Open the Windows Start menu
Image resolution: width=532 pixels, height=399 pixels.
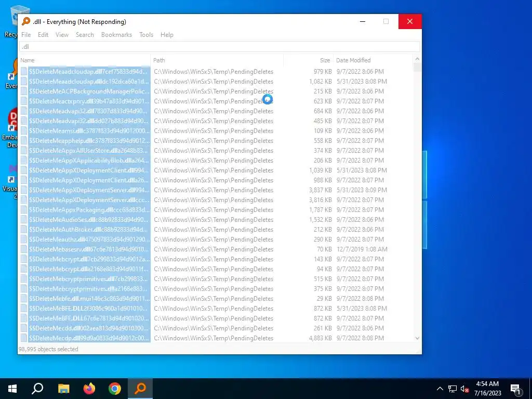click(12, 389)
